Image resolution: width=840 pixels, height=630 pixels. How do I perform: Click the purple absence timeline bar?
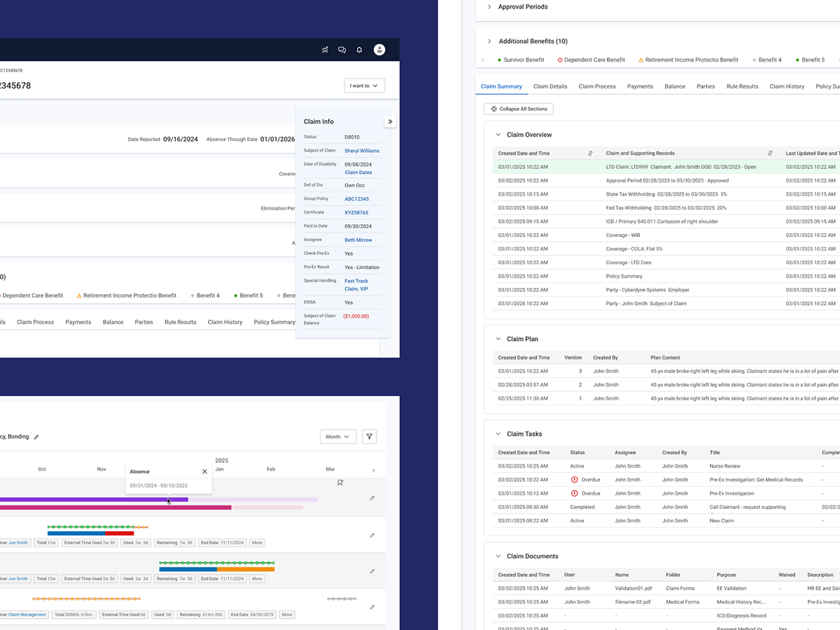click(94, 499)
